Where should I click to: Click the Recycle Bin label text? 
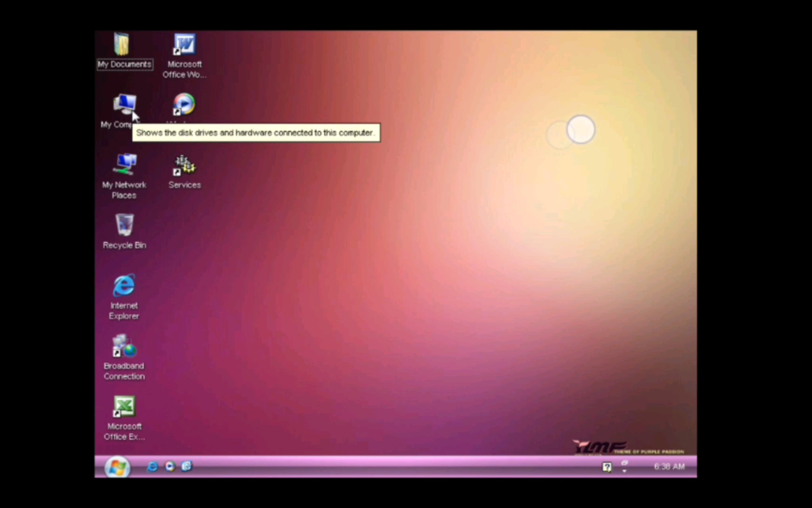pyautogui.click(x=125, y=245)
